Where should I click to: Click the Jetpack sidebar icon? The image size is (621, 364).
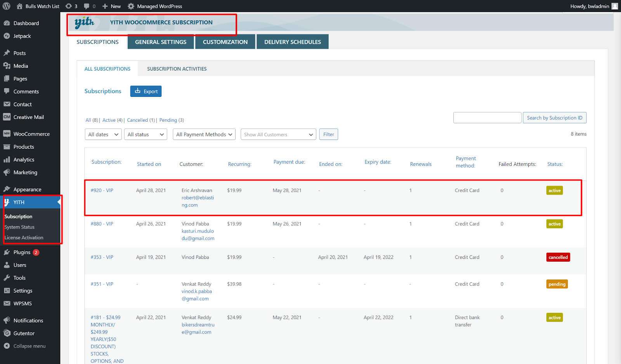tap(7, 36)
